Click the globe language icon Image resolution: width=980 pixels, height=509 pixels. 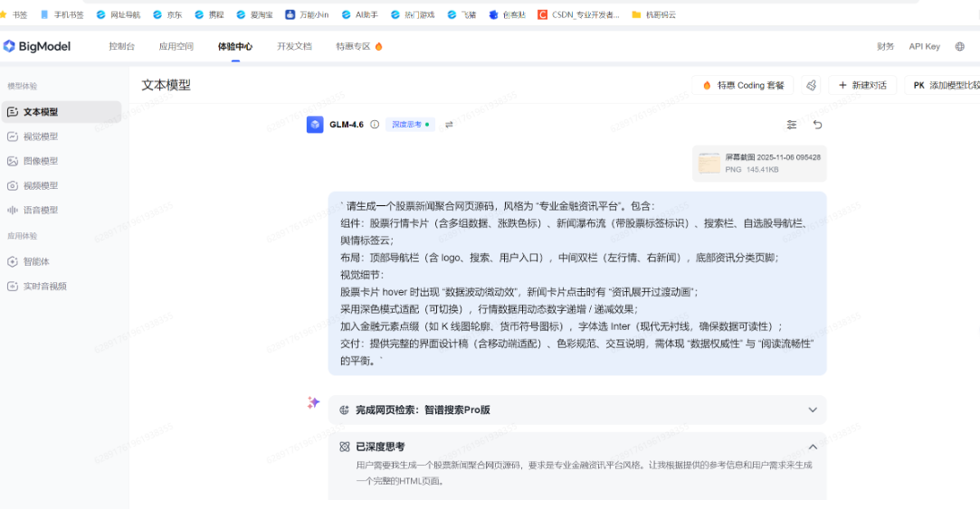960,46
